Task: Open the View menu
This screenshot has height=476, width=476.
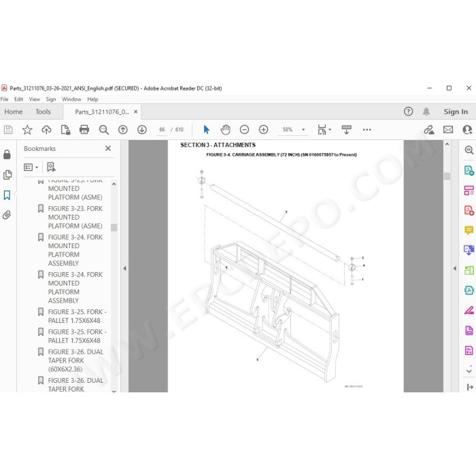Action: click(34, 99)
